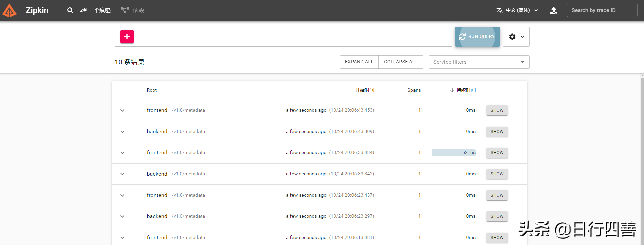
Task: Open the 依赖 dependencies tab
Action: [138, 10]
